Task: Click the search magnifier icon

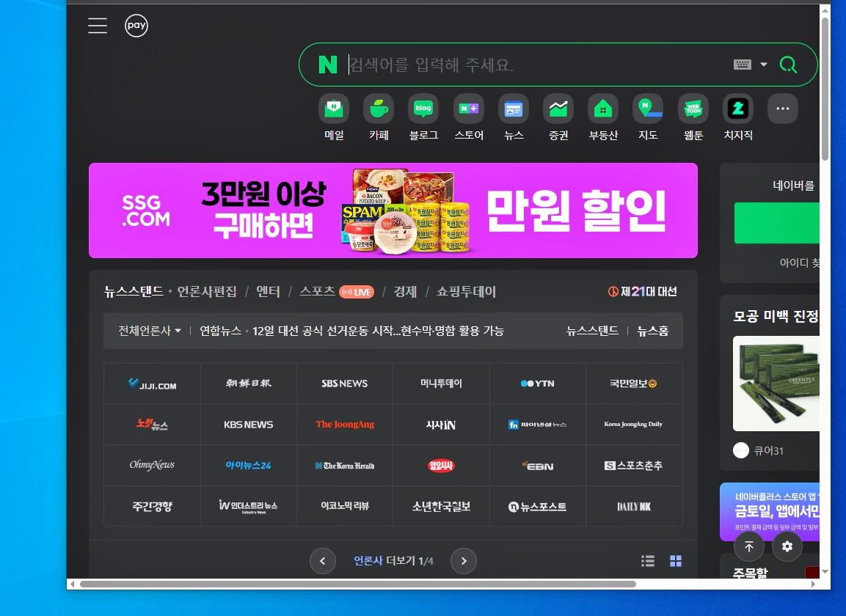Action: (x=788, y=65)
